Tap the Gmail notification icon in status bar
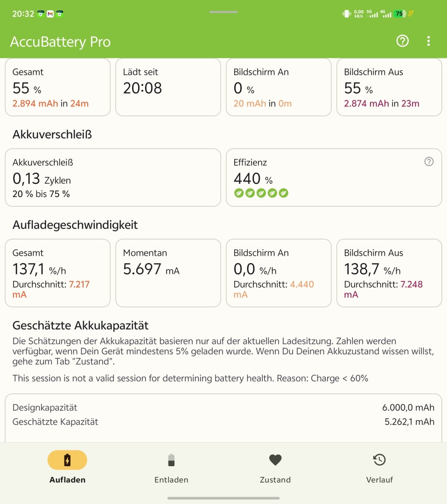The width and height of the screenshot is (447, 504). [x=50, y=14]
